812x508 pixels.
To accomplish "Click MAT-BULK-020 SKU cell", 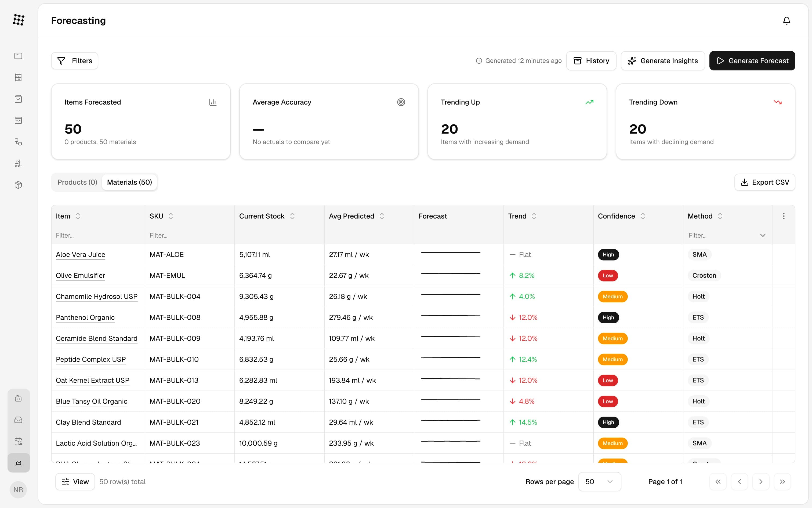I will click(175, 401).
